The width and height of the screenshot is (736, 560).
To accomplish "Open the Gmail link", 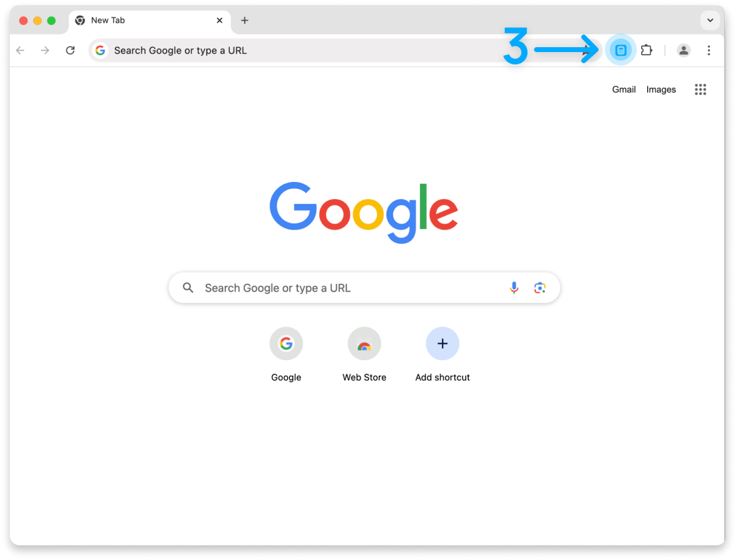I will [624, 89].
